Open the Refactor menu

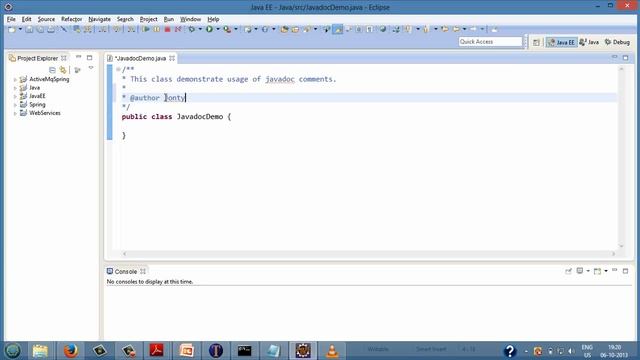coord(71,19)
